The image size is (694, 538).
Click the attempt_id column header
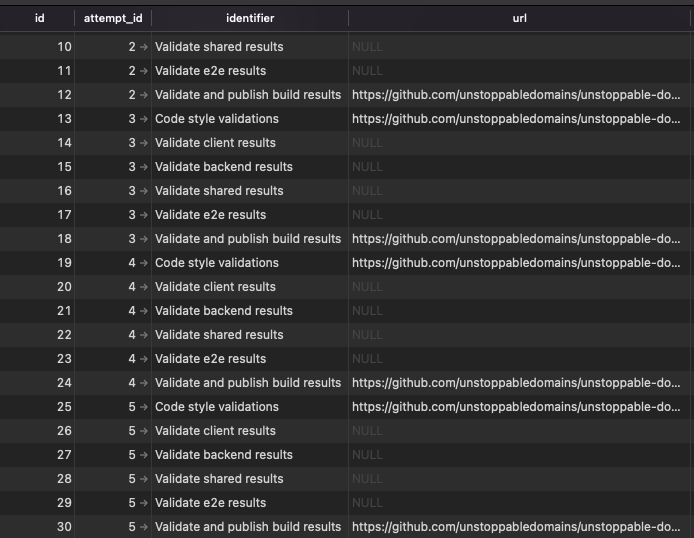point(113,18)
